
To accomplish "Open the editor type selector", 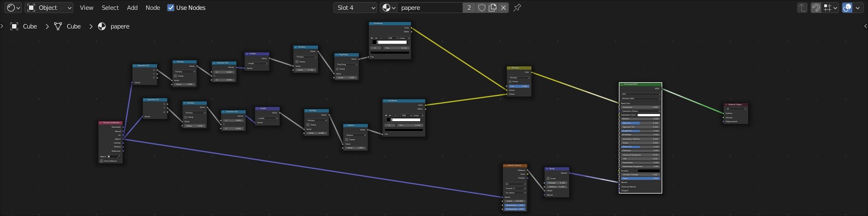I will pos(13,8).
